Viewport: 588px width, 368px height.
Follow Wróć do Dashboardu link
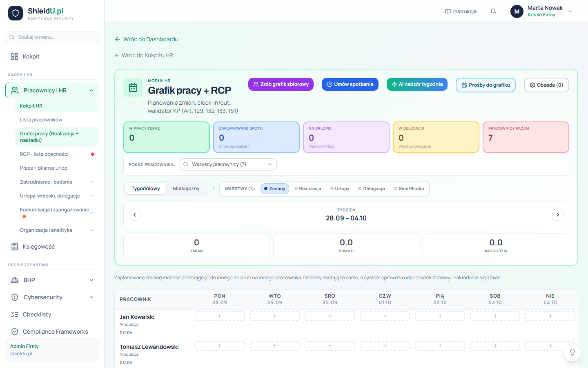coord(147,39)
